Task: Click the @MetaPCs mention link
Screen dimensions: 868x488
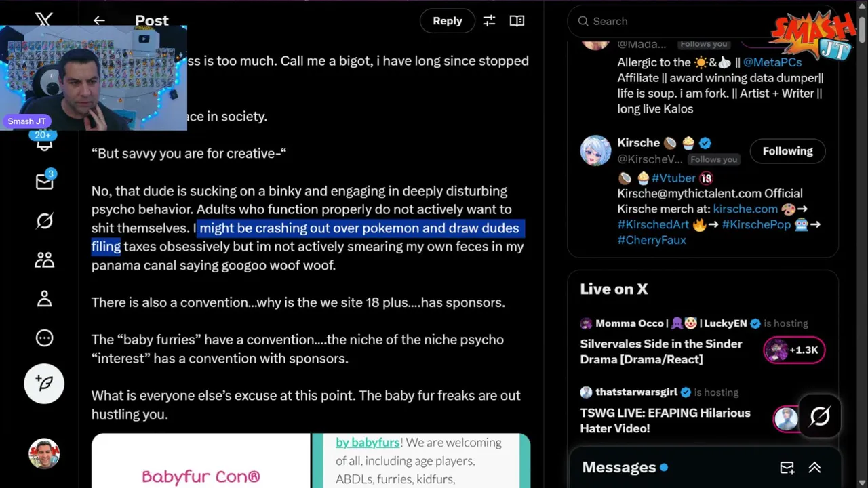Action: coord(772,62)
